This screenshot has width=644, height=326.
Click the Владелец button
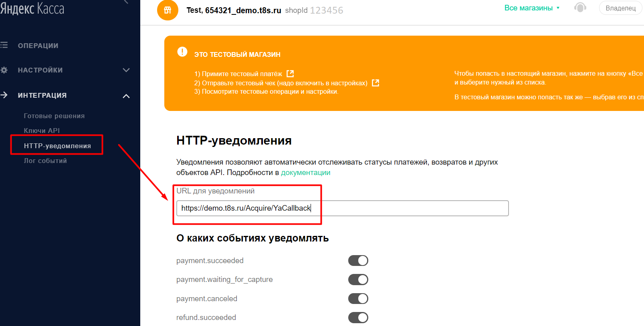point(620,8)
